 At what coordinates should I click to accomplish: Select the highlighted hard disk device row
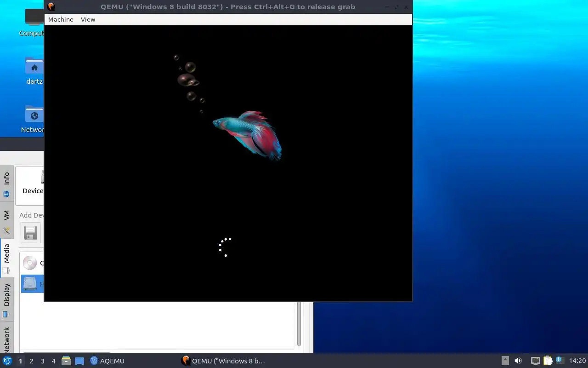coord(32,284)
